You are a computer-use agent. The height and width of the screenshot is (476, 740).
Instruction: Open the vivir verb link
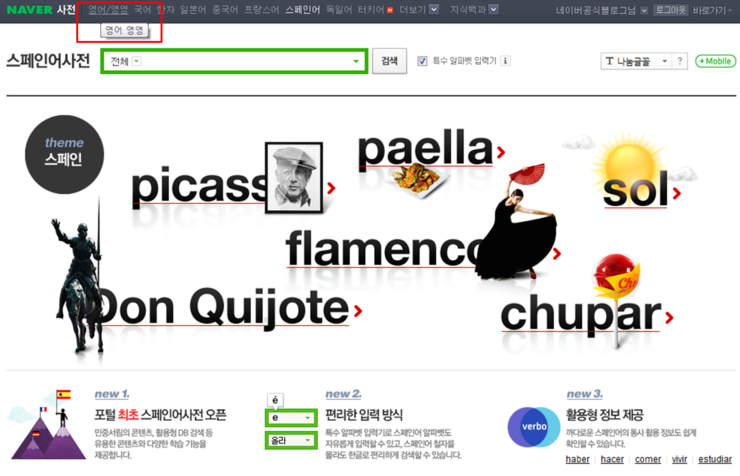(x=679, y=459)
